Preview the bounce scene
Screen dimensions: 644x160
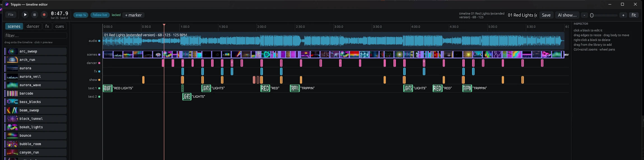[x=36, y=136]
